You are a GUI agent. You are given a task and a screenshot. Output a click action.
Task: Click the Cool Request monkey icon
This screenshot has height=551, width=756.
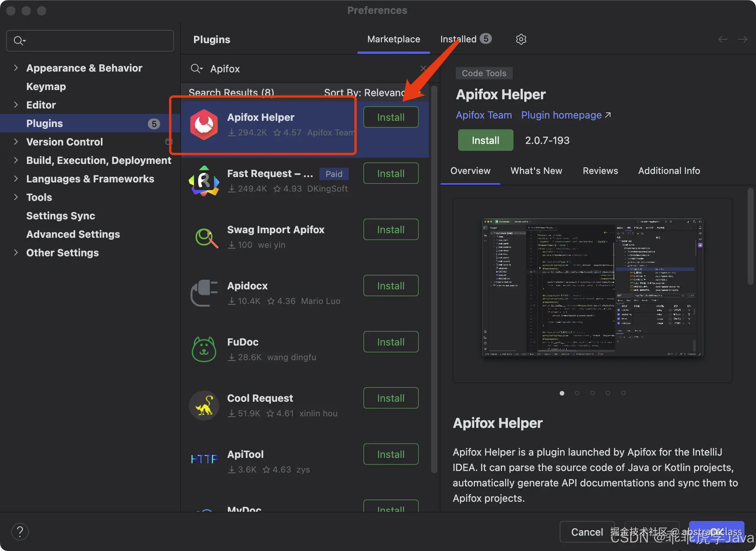click(204, 406)
